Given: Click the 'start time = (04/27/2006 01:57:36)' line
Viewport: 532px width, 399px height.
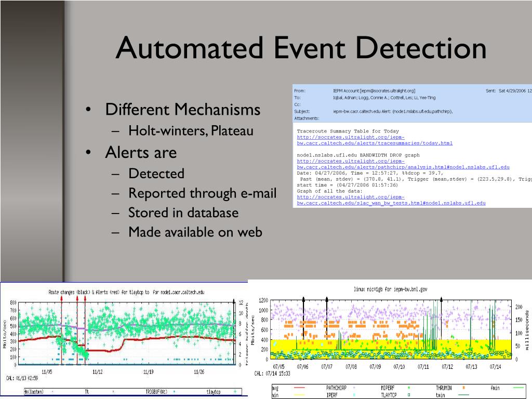Looking at the screenshot, I should (348, 185).
